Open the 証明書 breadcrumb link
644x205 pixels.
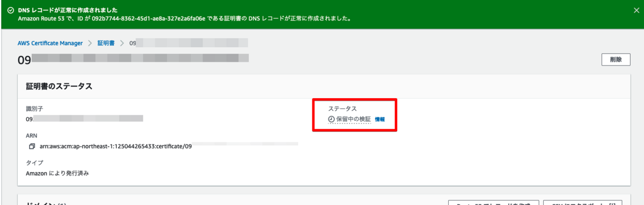[106, 43]
